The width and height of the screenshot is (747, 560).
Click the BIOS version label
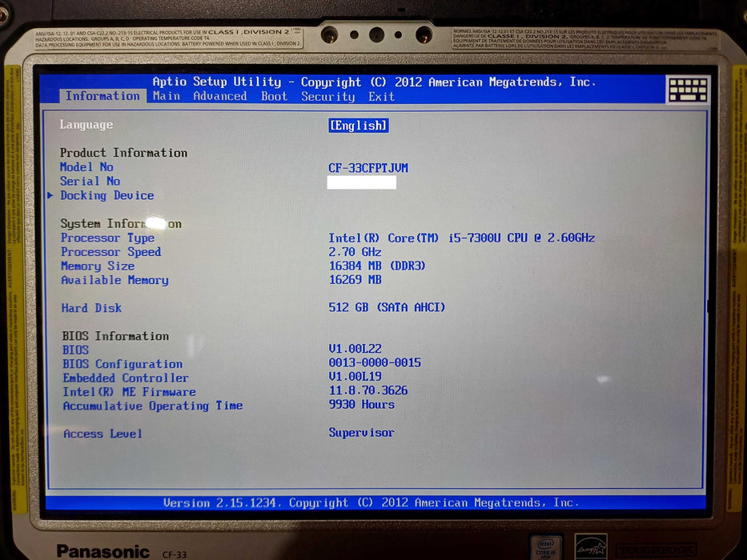tap(76, 350)
